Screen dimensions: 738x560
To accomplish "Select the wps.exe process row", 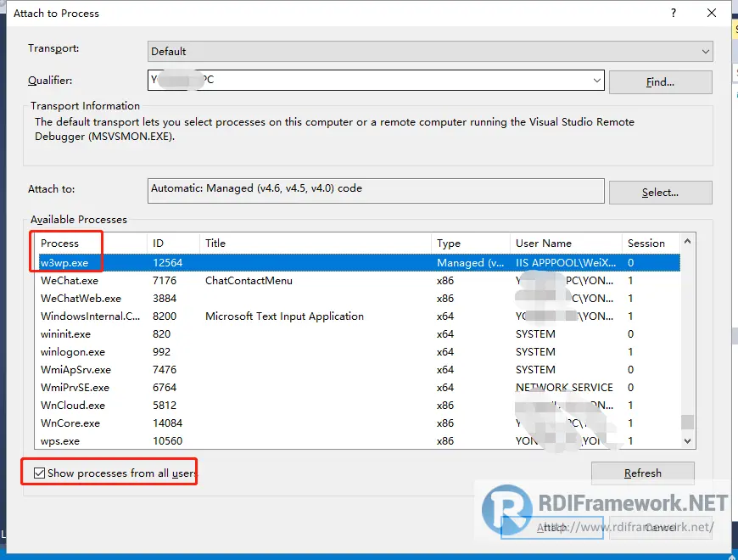I will [x=360, y=441].
